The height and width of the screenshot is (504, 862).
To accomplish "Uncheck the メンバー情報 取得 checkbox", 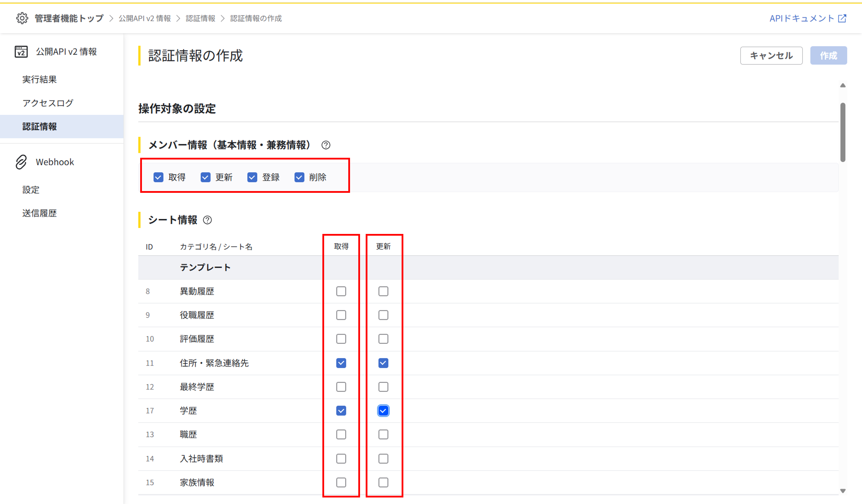I will [158, 177].
